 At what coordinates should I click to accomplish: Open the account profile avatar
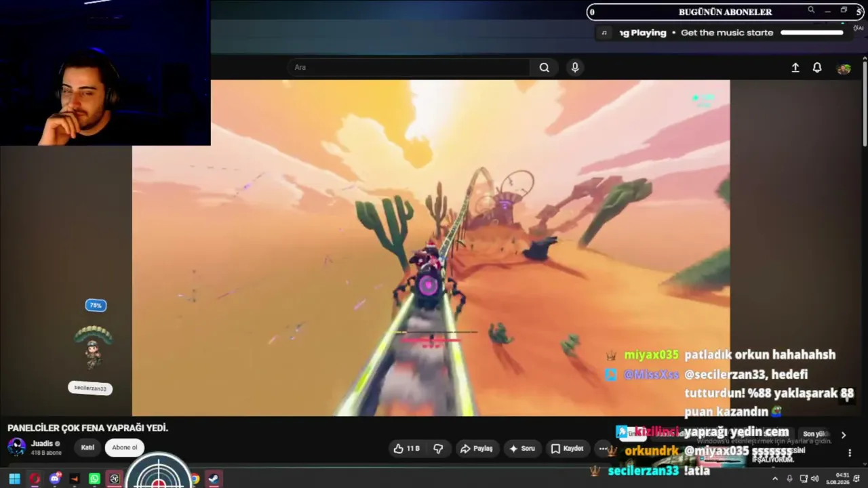point(844,68)
